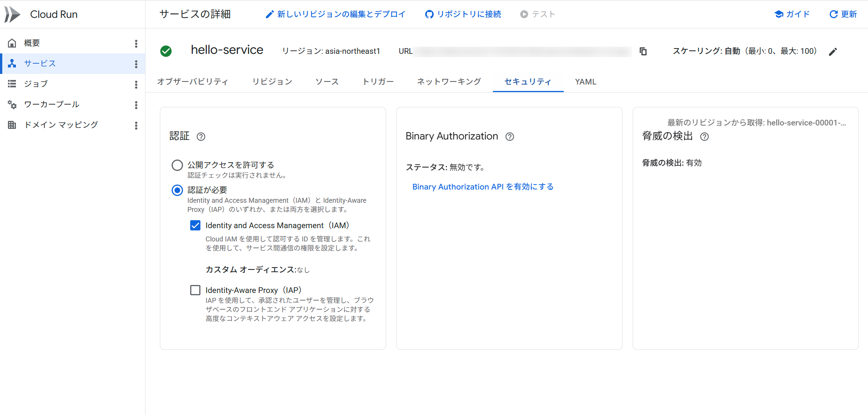Switch to ネットワーキング tab
The image size is (868, 415).
449,82
